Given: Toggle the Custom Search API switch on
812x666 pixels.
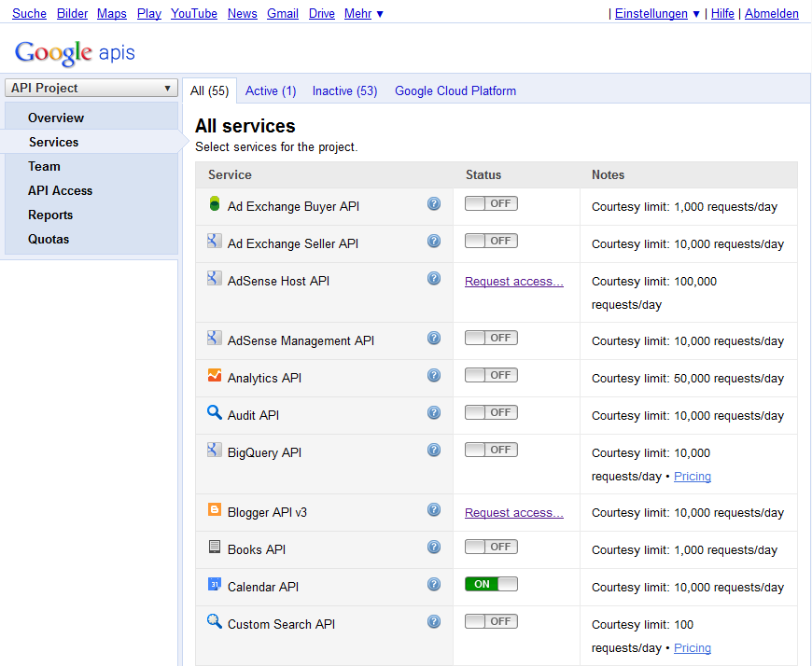Looking at the screenshot, I should 491,621.
